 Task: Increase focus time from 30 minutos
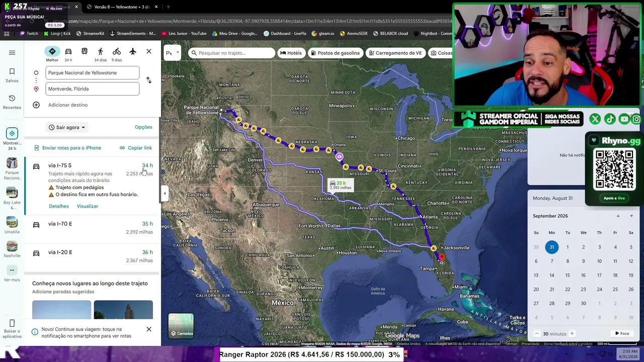(572, 334)
